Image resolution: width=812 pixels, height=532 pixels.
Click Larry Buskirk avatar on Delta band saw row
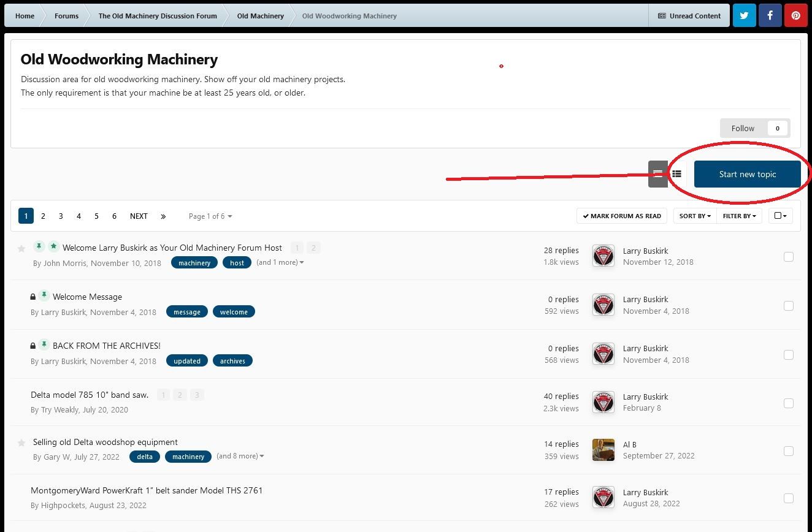click(603, 402)
